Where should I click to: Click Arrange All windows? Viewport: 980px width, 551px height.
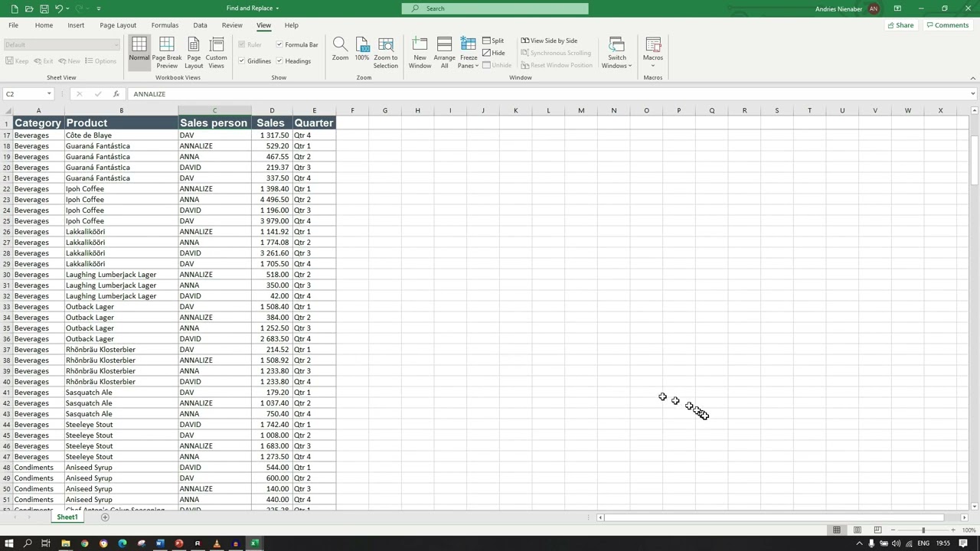click(444, 52)
